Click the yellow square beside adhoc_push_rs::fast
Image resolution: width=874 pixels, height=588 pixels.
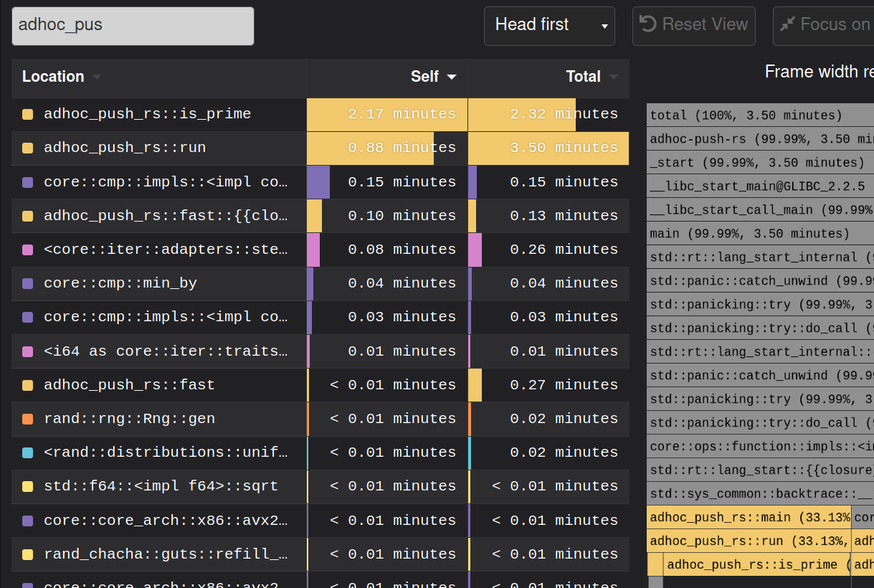click(27, 384)
